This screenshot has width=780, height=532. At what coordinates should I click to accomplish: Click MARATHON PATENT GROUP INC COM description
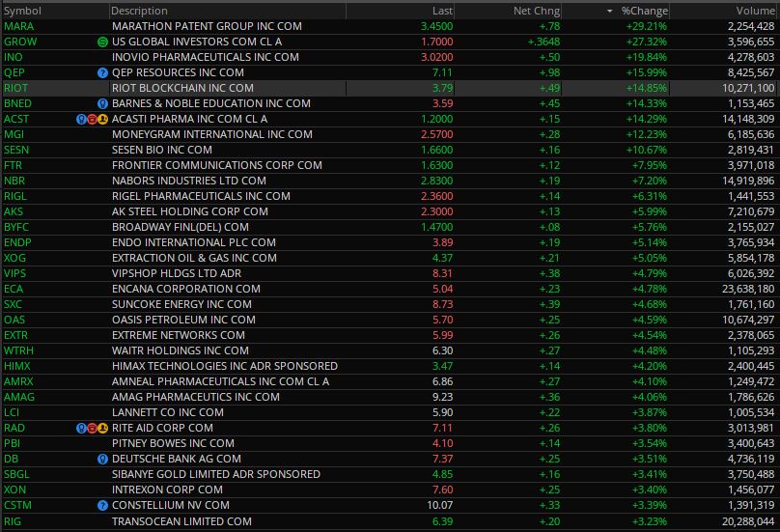[x=207, y=26]
